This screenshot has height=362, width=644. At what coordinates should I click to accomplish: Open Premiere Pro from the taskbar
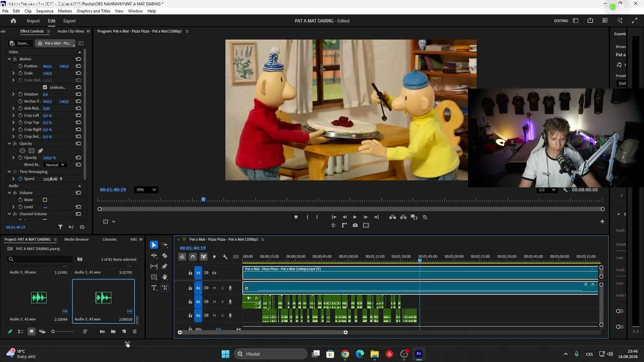click(419, 354)
